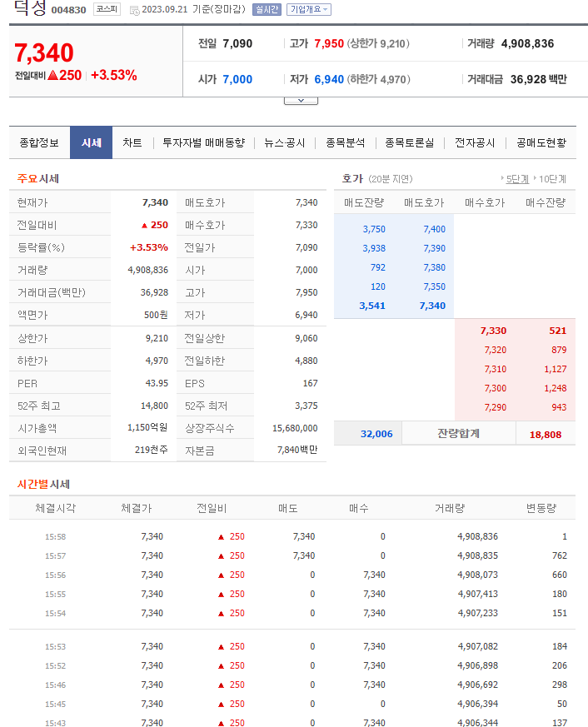The image size is (588, 727).
Task: Expand the summary panel with the chevron
Action: [301, 101]
